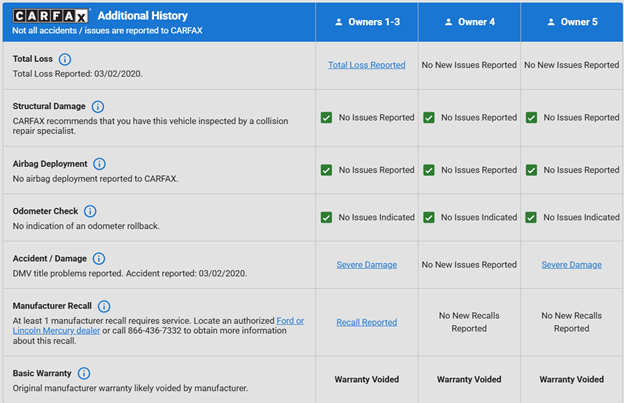Click Odometer Check checkmark for Owners 1-3
The image size is (624, 403).
326,218
